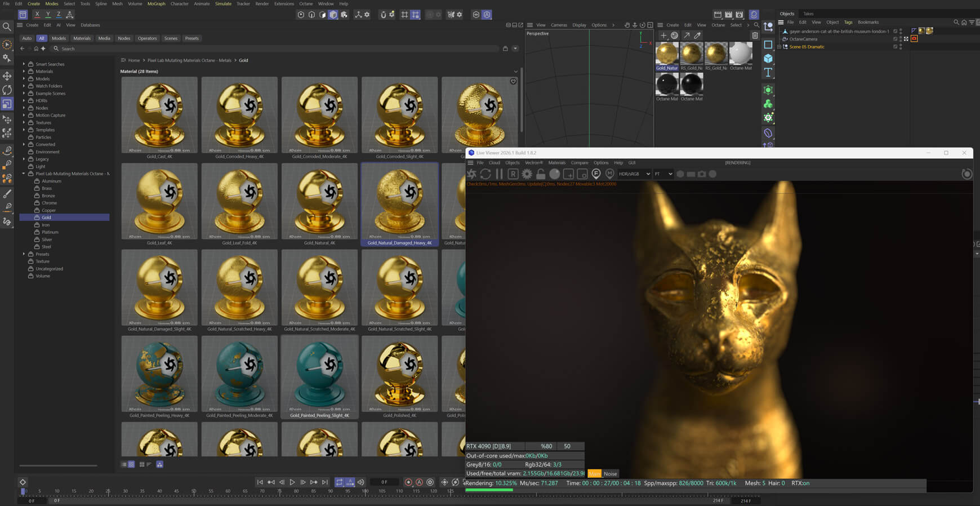The height and width of the screenshot is (506, 980).
Task: Open the HDR/sRGB dropdown in Live Viewer
Action: coord(634,174)
